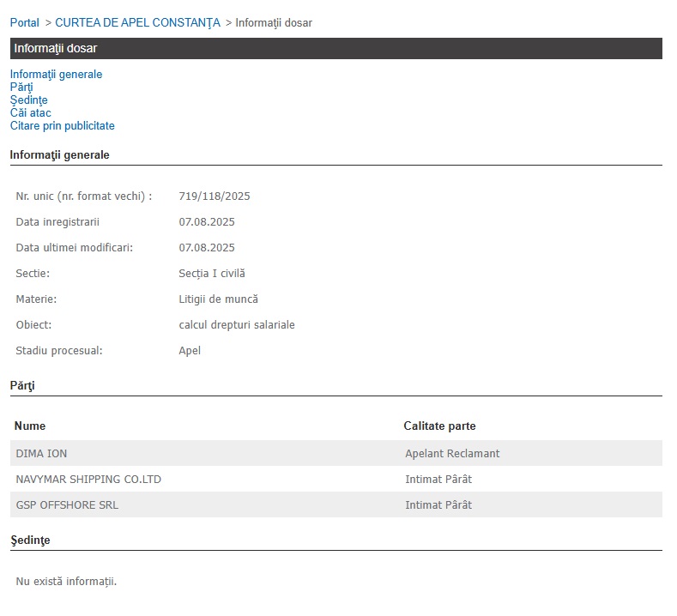Click the Informații generale section heading
The image size is (677, 616).
click(59, 155)
